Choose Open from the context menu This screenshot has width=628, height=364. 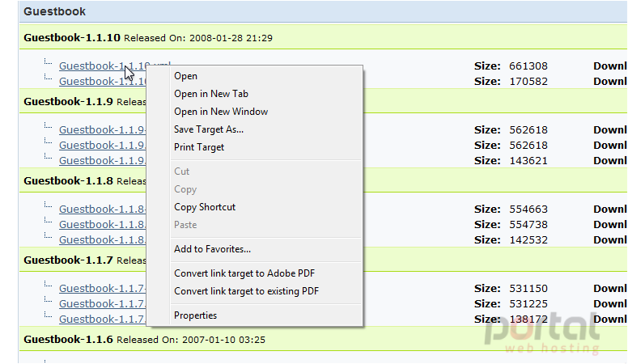pos(185,76)
